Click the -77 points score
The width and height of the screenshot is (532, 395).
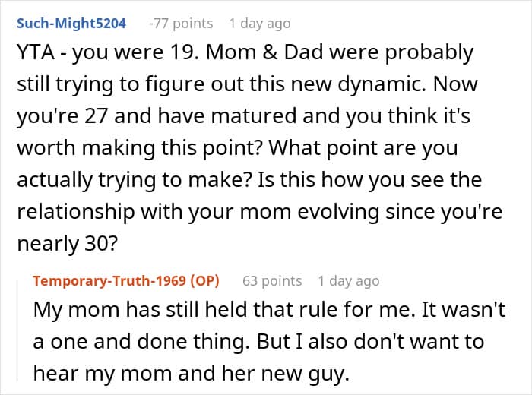click(181, 24)
